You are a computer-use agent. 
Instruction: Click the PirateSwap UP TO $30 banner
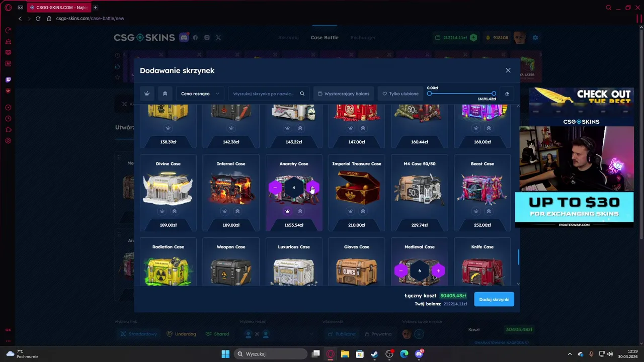pos(574,210)
